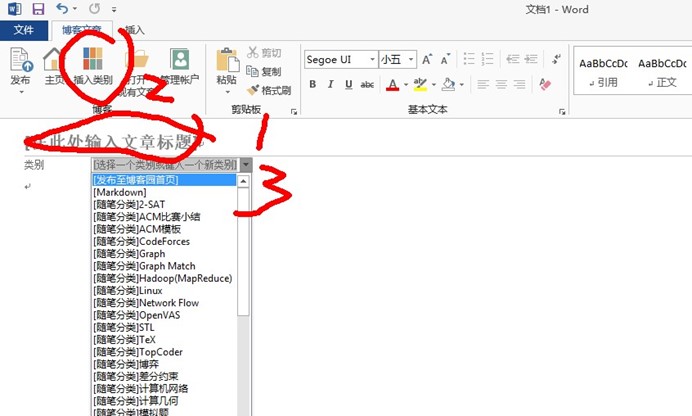
Task: Toggle underline formatting
Action: 349,84
